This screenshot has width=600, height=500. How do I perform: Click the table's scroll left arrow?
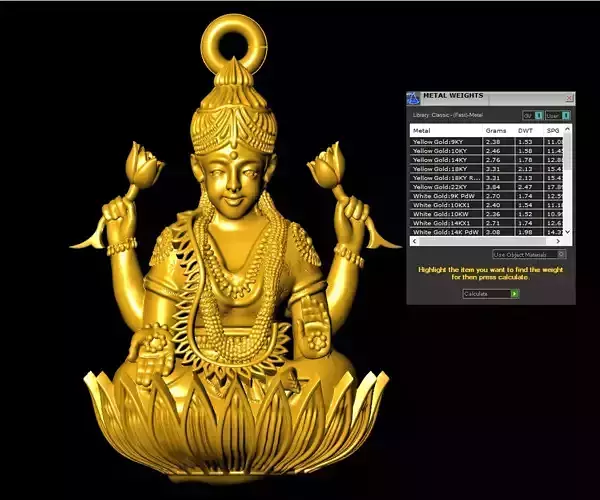pyautogui.click(x=415, y=241)
